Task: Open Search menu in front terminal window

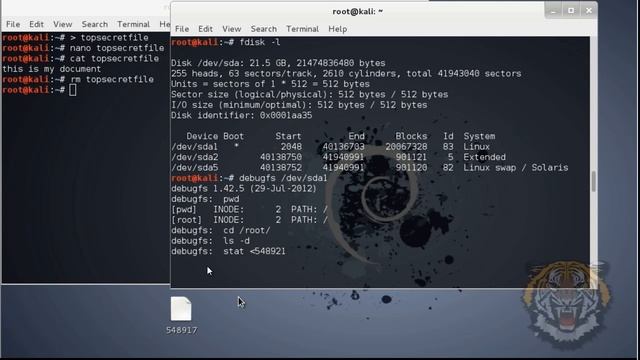Action: (264, 29)
